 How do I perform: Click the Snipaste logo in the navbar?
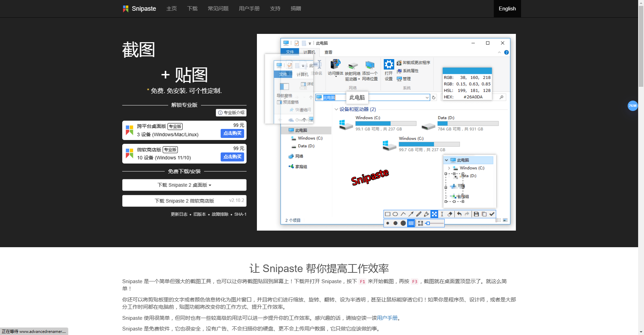point(140,9)
